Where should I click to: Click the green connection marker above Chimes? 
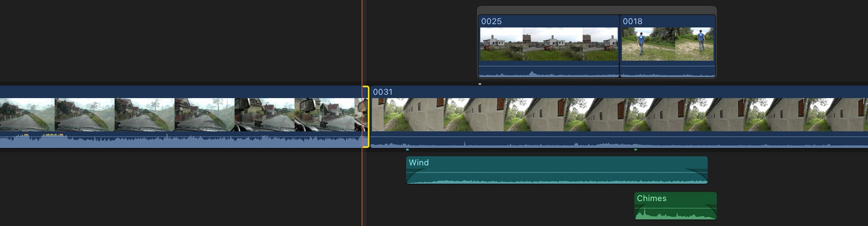click(x=635, y=150)
